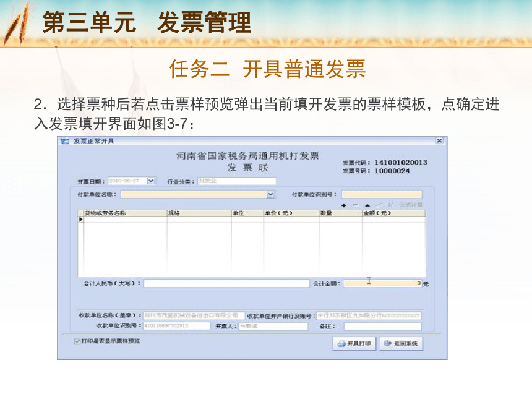Click the 单价(元) column header
This screenshot has height=399, width=532.
291,213
